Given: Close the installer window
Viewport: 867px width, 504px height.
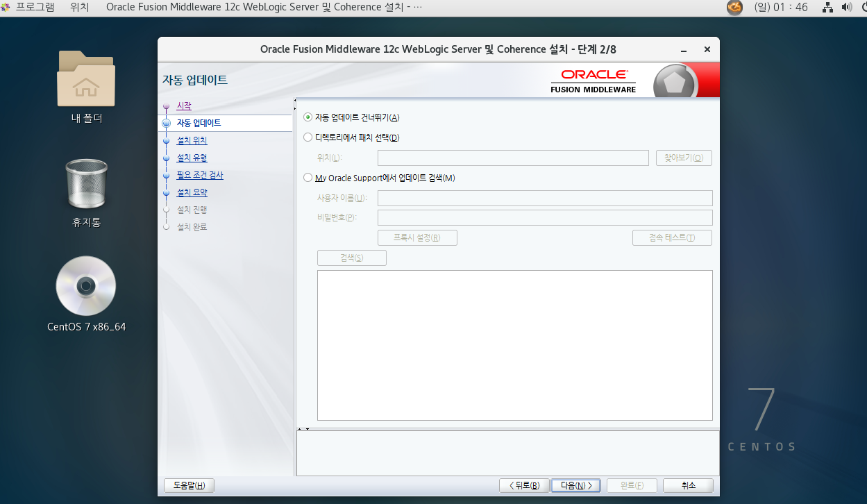Looking at the screenshot, I should click(707, 50).
